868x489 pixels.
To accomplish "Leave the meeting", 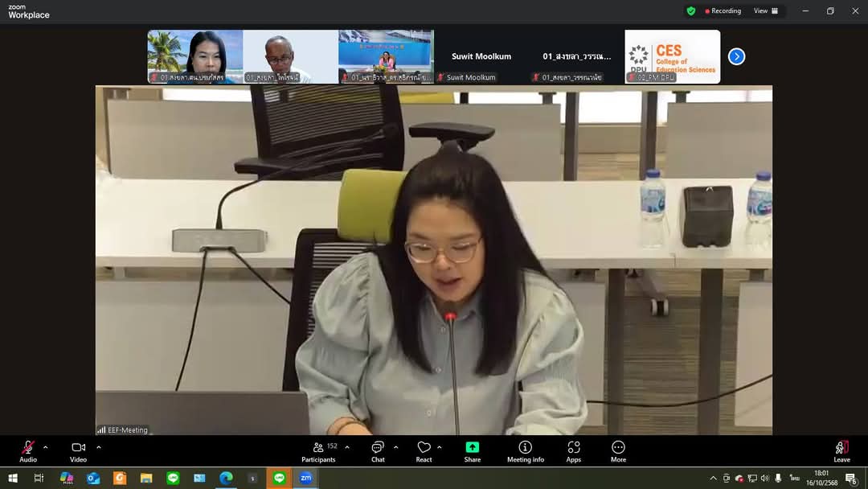I will [x=841, y=451].
